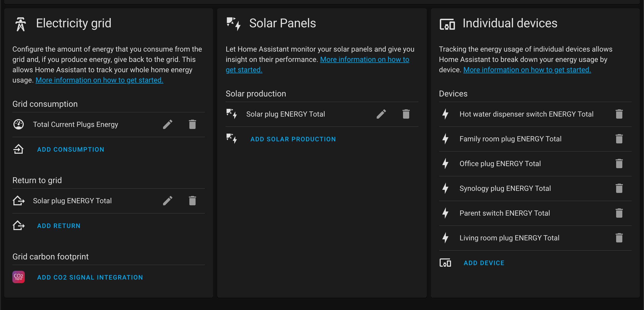Select Office plug ENERGY Total
Image resolution: width=644 pixels, height=310 pixels.
point(500,164)
